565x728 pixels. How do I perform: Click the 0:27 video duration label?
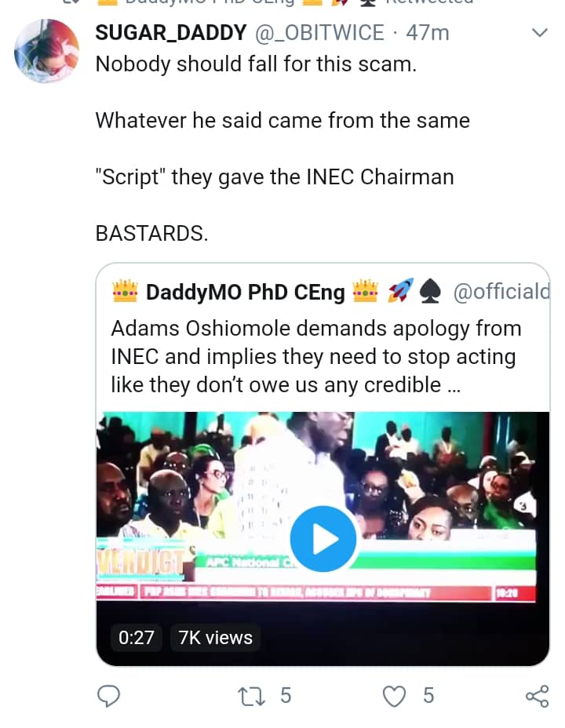point(137,638)
